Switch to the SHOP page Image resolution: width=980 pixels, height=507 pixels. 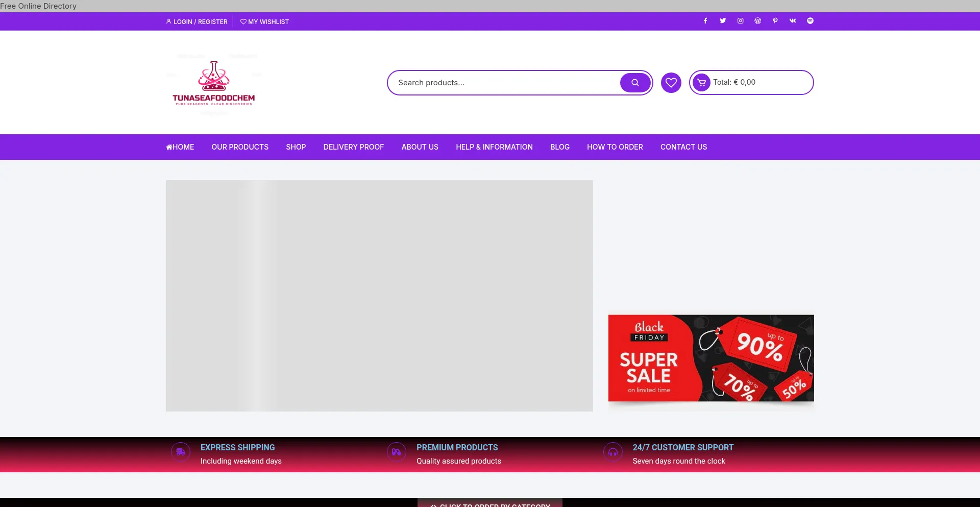(x=296, y=147)
